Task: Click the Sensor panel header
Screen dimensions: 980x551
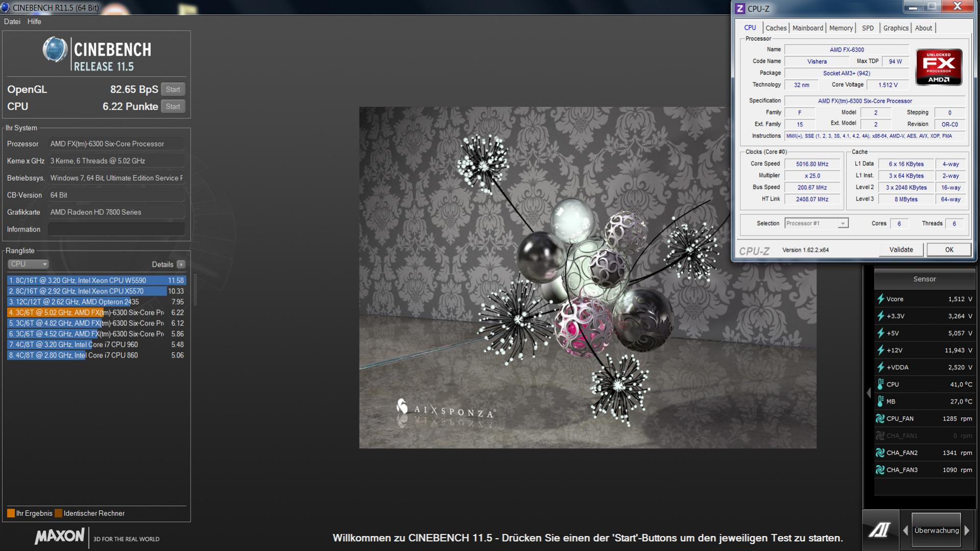Action: [x=924, y=279]
